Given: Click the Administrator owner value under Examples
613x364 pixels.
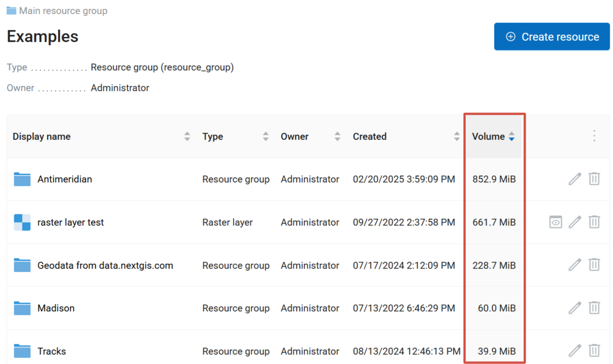Looking at the screenshot, I should (x=120, y=88).
